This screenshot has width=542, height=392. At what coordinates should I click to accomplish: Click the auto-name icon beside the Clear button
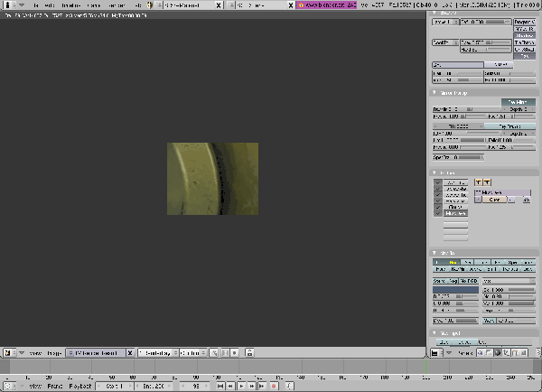[526, 200]
